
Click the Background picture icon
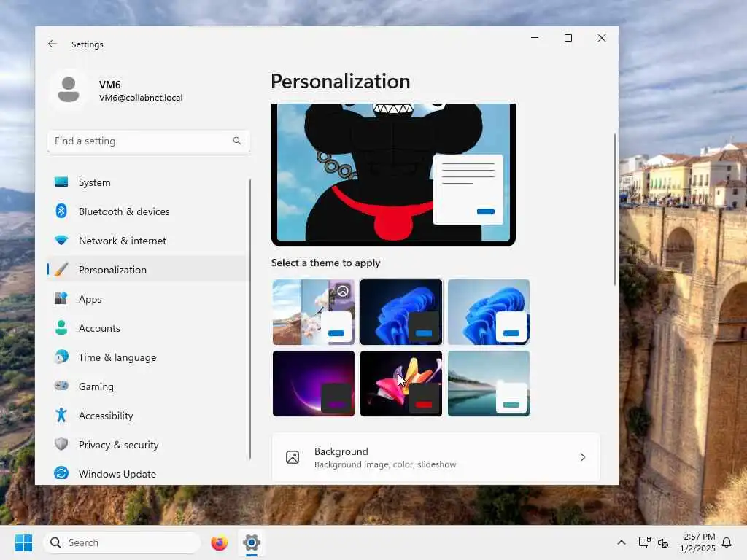(x=293, y=457)
